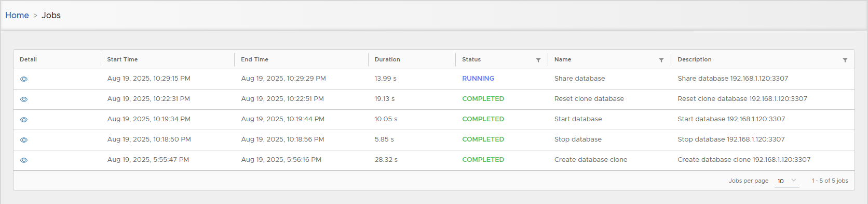Open detail eye icon for Start database job

click(x=24, y=120)
